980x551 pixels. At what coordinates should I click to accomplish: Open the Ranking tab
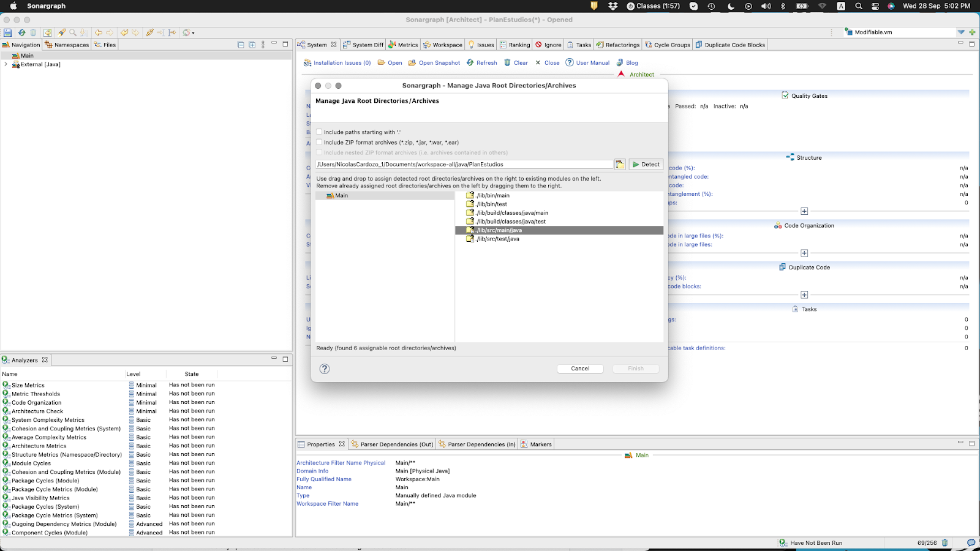(x=514, y=45)
